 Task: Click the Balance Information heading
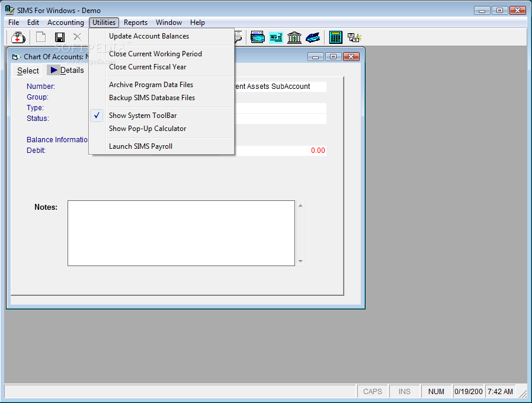(57, 140)
